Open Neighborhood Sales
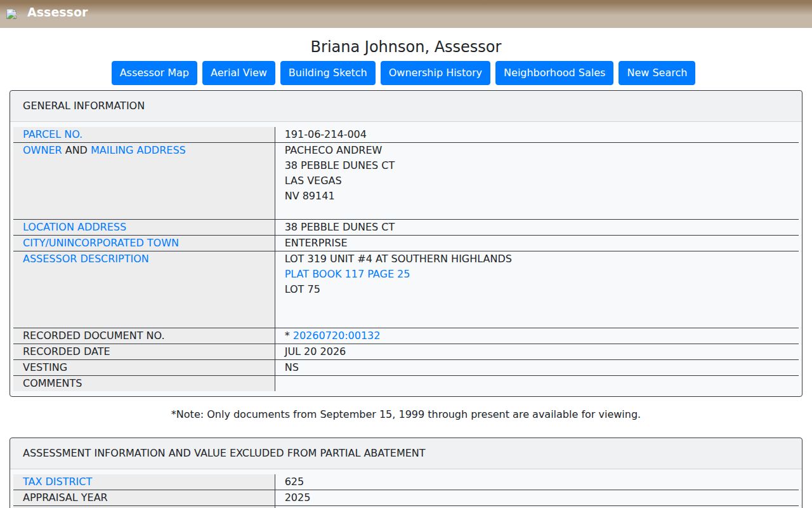Image resolution: width=812 pixels, height=508 pixels. click(x=554, y=73)
